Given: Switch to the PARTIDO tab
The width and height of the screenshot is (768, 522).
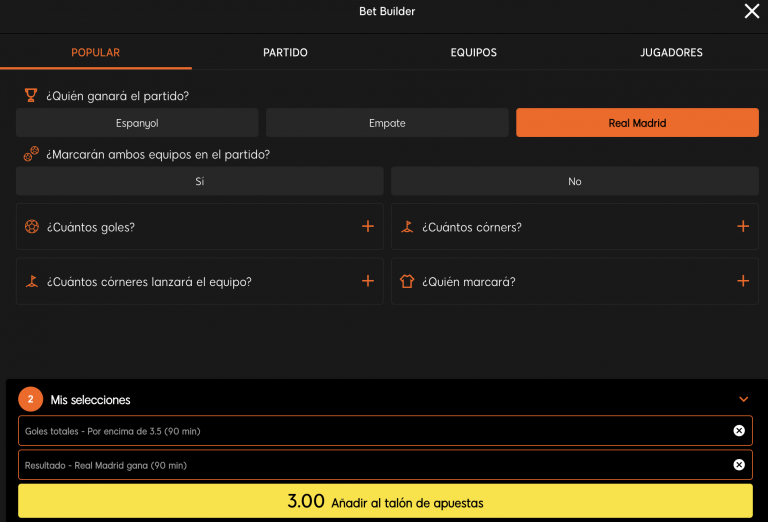Looking at the screenshot, I should tap(285, 53).
